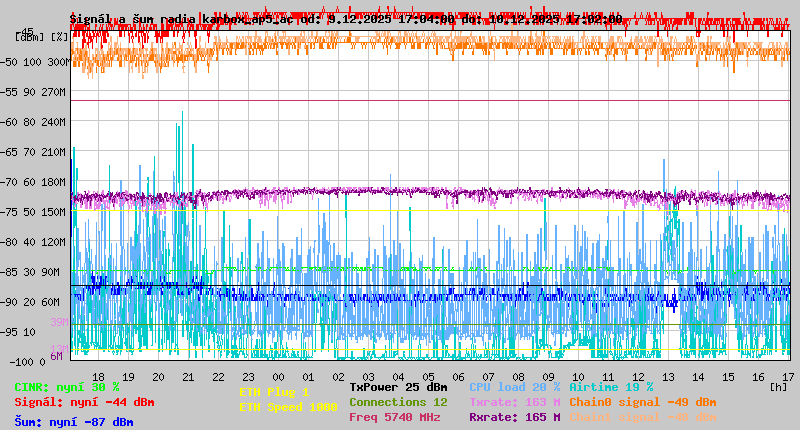Select the 'Šum: nyní -87 dBm' legend entry

point(74,422)
